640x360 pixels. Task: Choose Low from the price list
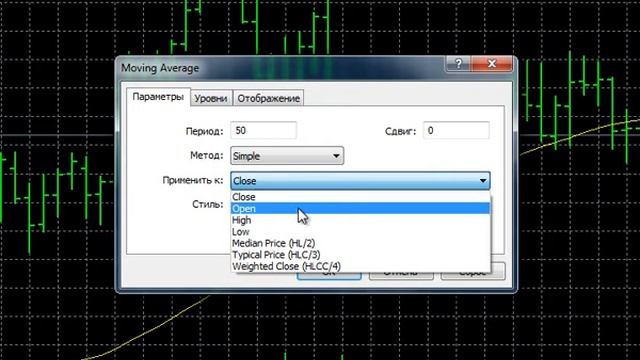tap(360, 231)
